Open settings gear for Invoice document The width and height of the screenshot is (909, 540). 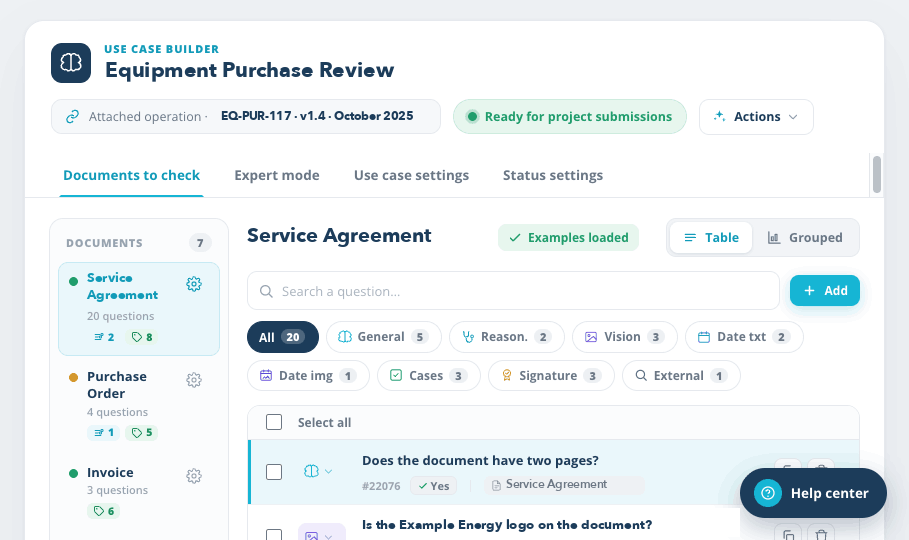(x=194, y=476)
